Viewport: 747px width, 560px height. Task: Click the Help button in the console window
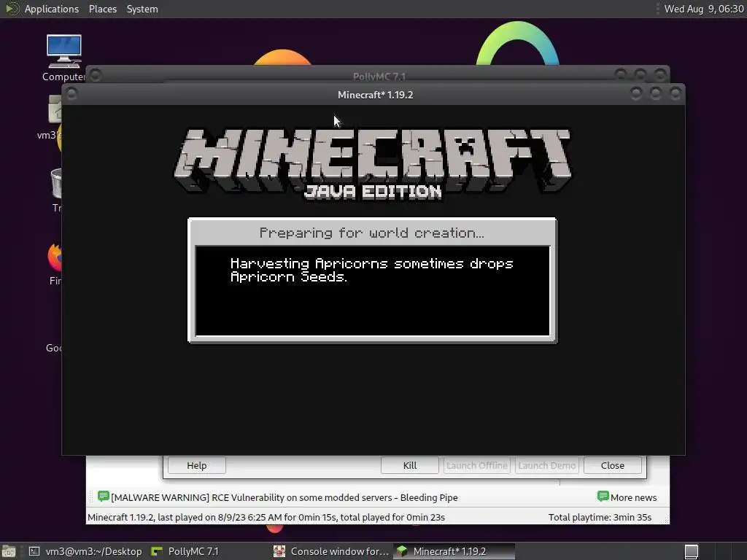click(x=197, y=465)
